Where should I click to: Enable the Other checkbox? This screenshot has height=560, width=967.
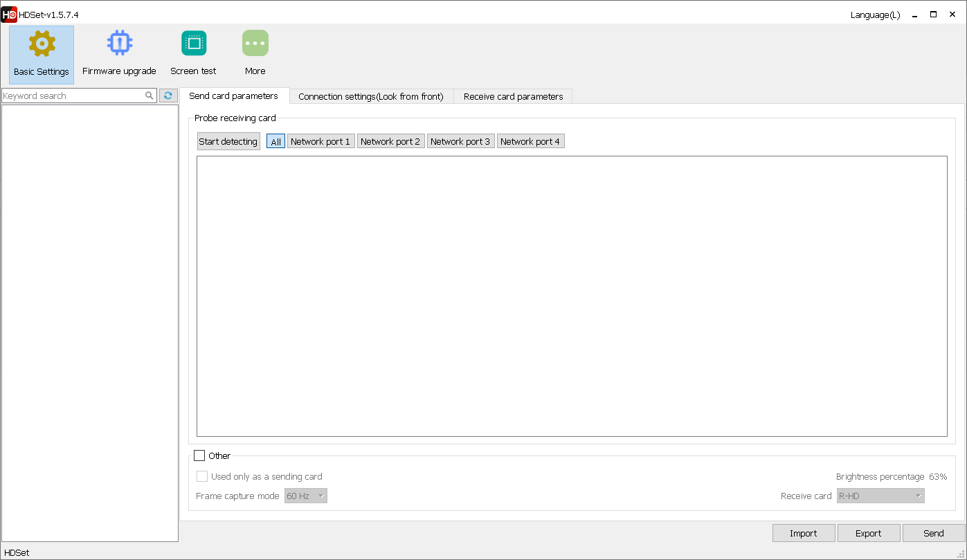(x=201, y=455)
